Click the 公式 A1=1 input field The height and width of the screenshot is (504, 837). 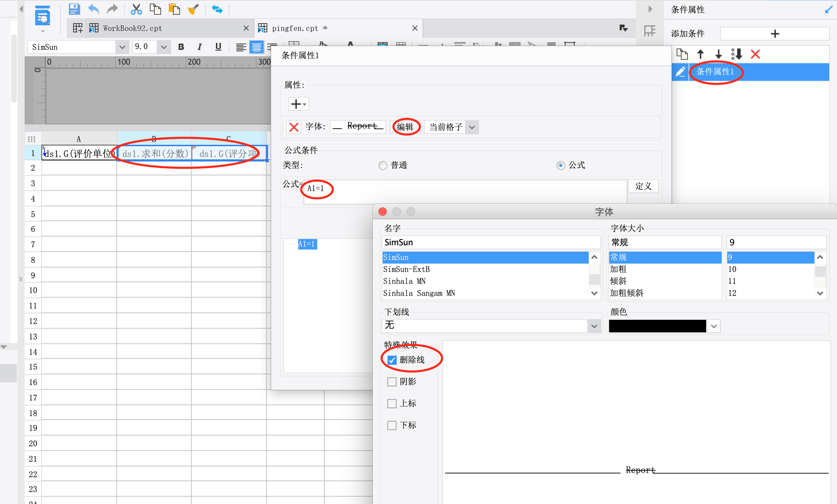tap(465, 192)
